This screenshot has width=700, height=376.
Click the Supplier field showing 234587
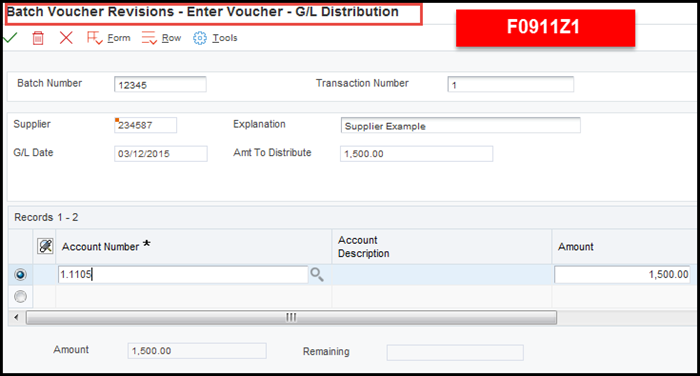click(146, 125)
